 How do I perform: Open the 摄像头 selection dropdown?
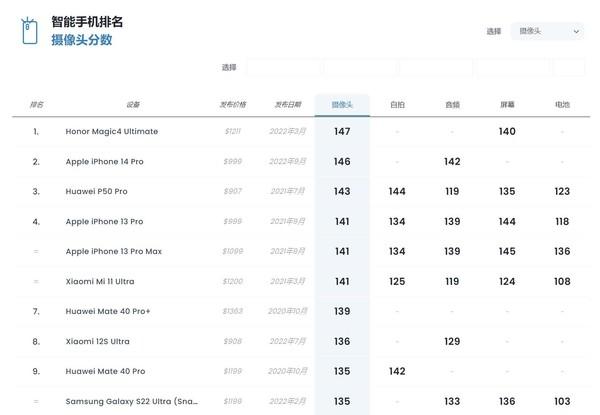(x=548, y=31)
